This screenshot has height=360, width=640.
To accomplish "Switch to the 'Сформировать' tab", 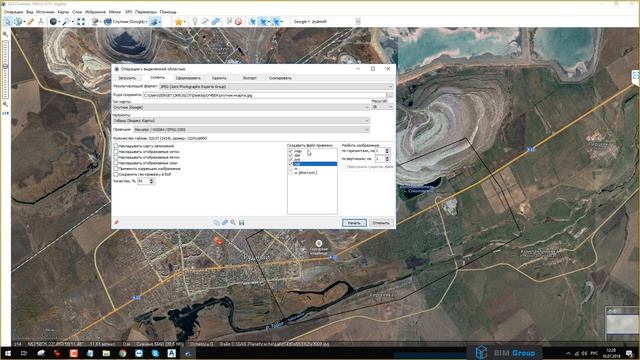I will 188,78.
